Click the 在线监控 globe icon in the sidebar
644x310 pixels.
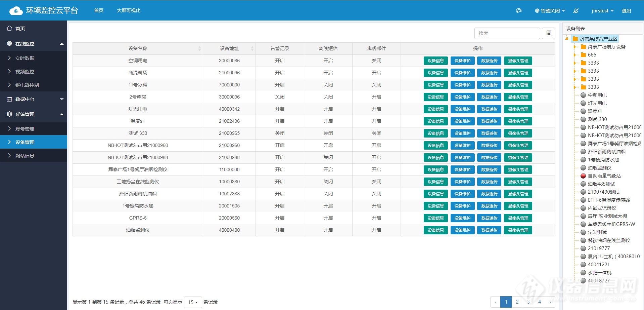pos(9,43)
